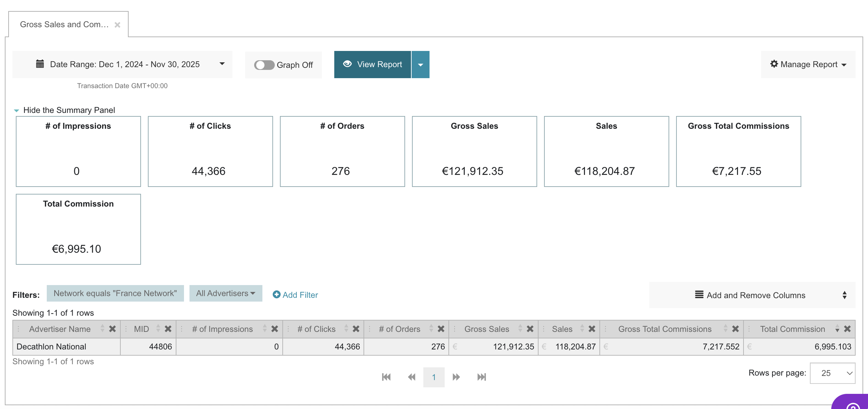Open Add and Remove Columns selector
The width and height of the screenshot is (868, 409).
point(752,295)
